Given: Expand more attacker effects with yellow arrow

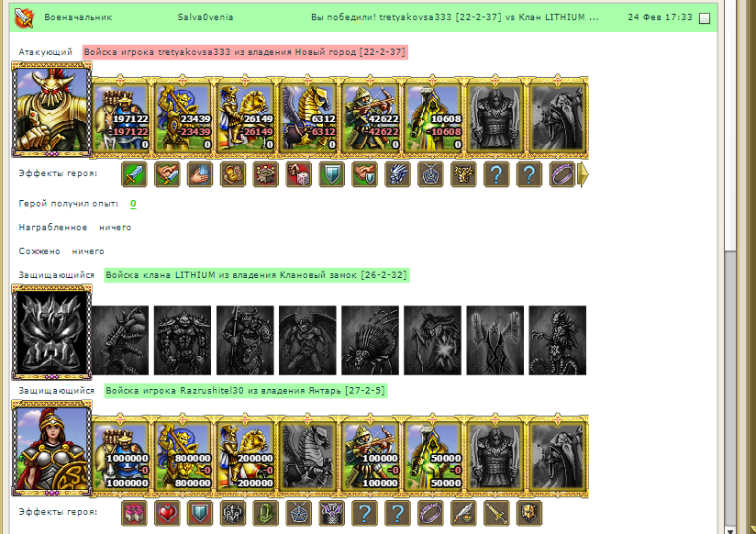Looking at the screenshot, I should tap(583, 174).
